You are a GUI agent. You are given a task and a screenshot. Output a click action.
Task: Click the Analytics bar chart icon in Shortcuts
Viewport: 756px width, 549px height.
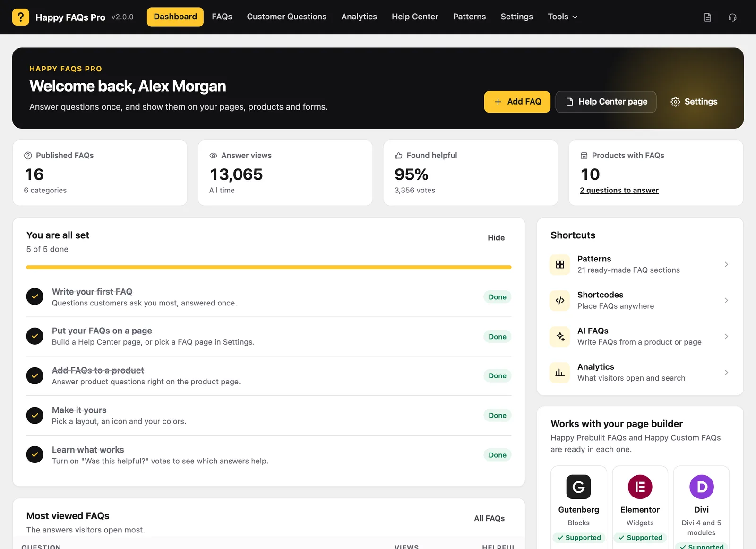click(560, 373)
